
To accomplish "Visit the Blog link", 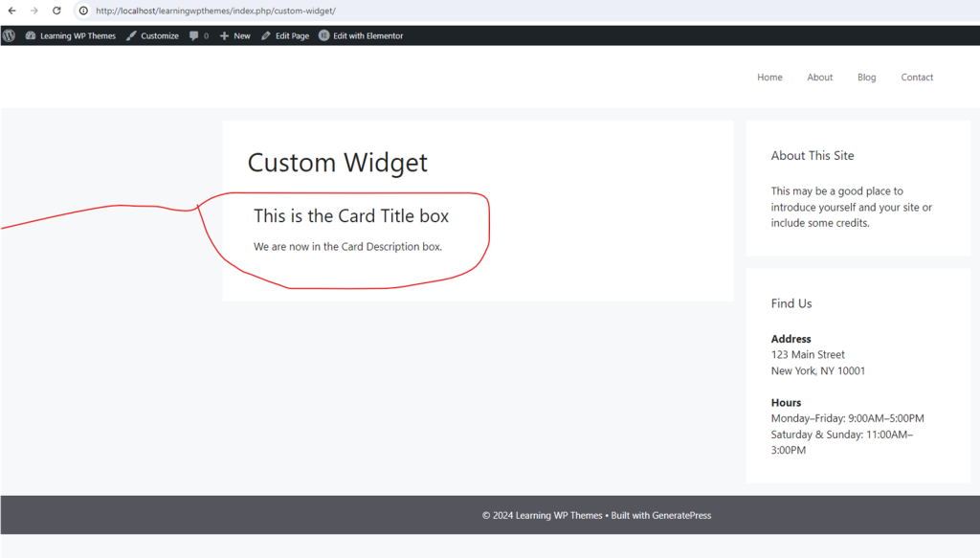I will click(x=866, y=77).
